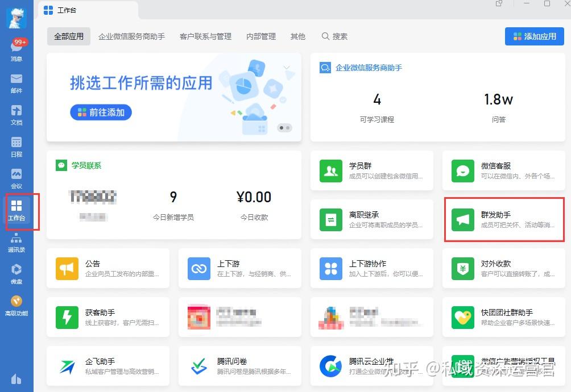Open the 群发助手 megaphone icon
Viewport: 571px width, 392px height.
point(462,220)
